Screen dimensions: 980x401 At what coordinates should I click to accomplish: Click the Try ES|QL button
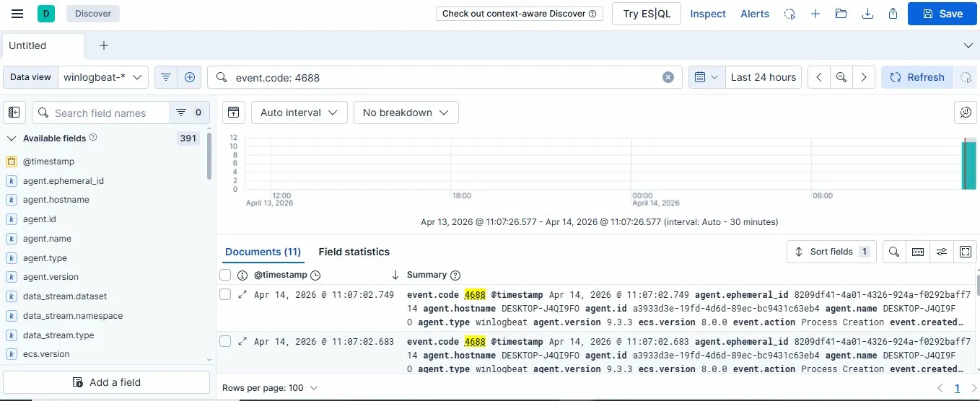[647, 14]
